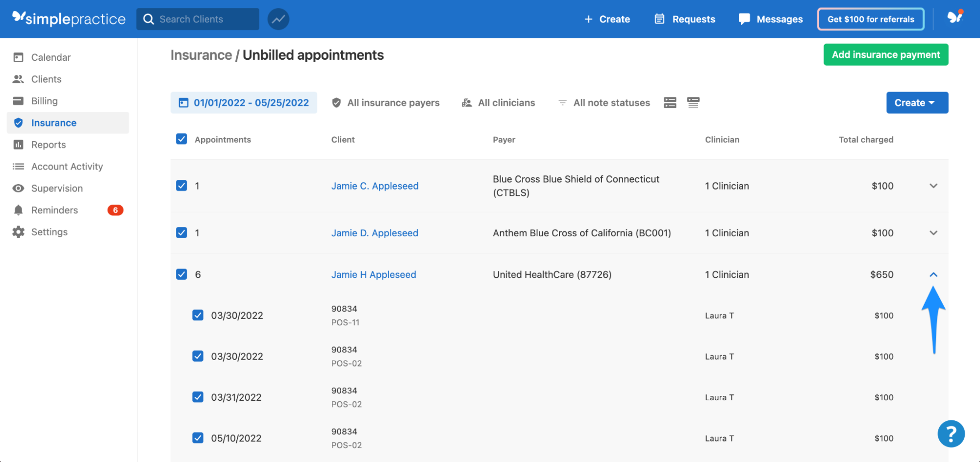The width and height of the screenshot is (980, 462).
Task: Click into the Search Clients field
Action: (198, 19)
